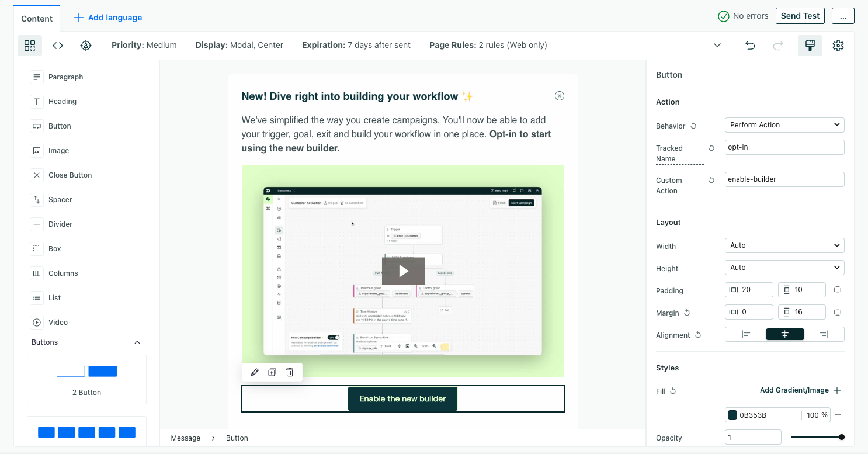Viewport: 868px width, 454px height.
Task: Delete the selected button with trash icon
Action: pyautogui.click(x=290, y=372)
